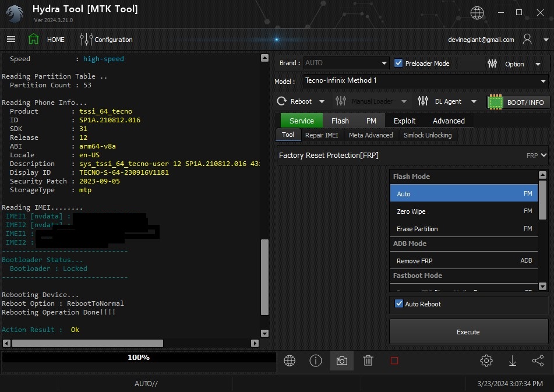Switch to the Flash tab
554x392 pixels.
click(340, 121)
